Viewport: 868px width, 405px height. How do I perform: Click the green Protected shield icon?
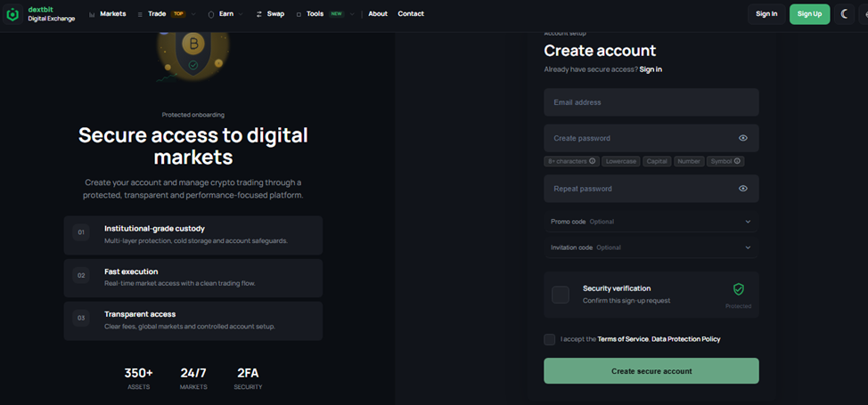pos(739,288)
